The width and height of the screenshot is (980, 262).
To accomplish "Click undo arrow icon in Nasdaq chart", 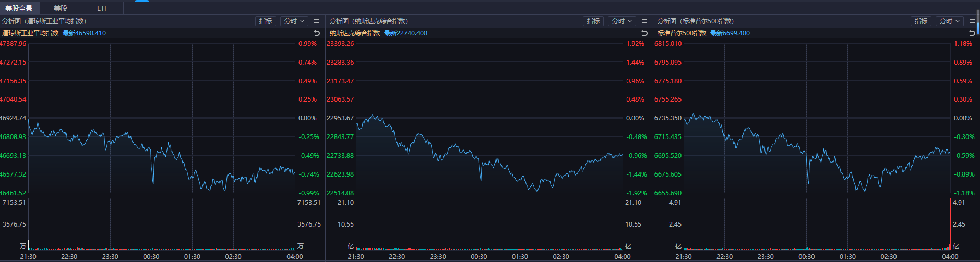I will tap(644, 33).
